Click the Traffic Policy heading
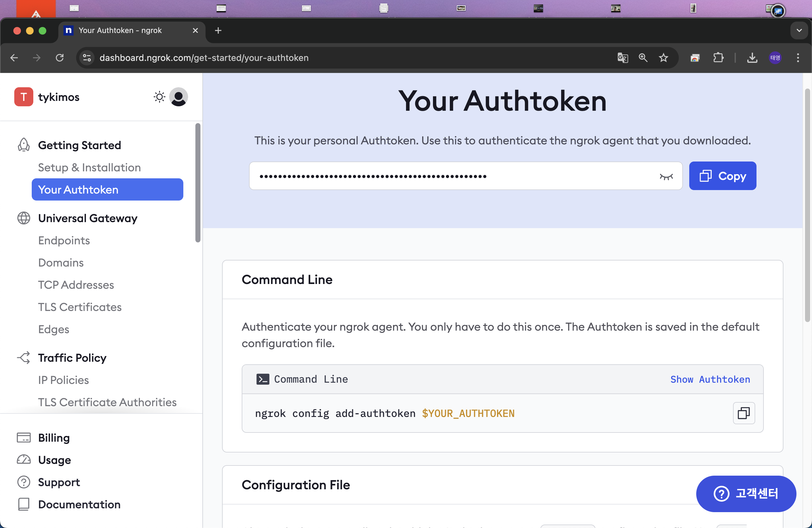Screen dimensions: 812x528 pyautogui.click(x=72, y=358)
